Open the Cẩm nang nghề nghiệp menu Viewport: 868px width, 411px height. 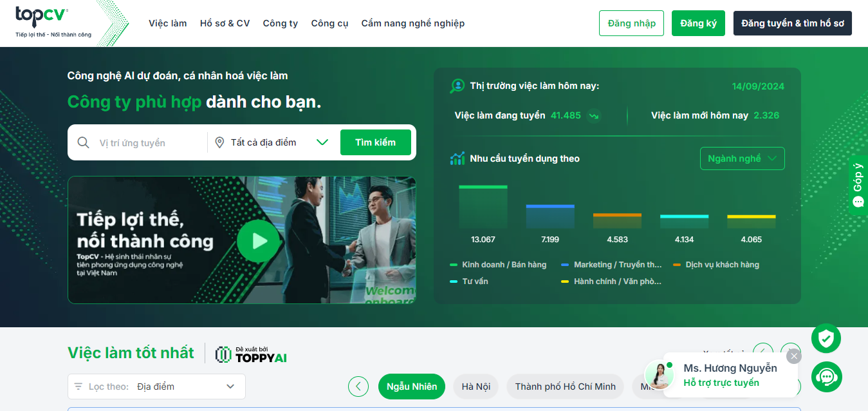(412, 23)
